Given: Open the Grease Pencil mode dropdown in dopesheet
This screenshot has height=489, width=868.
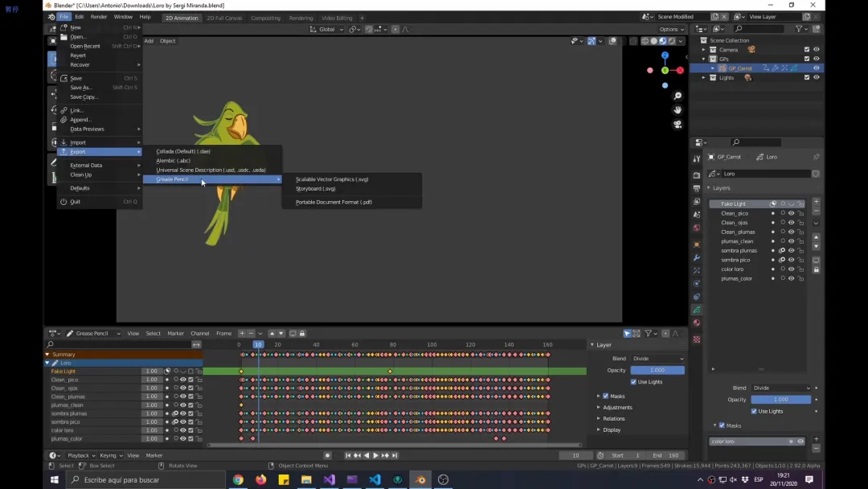Looking at the screenshot, I should (93, 334).
